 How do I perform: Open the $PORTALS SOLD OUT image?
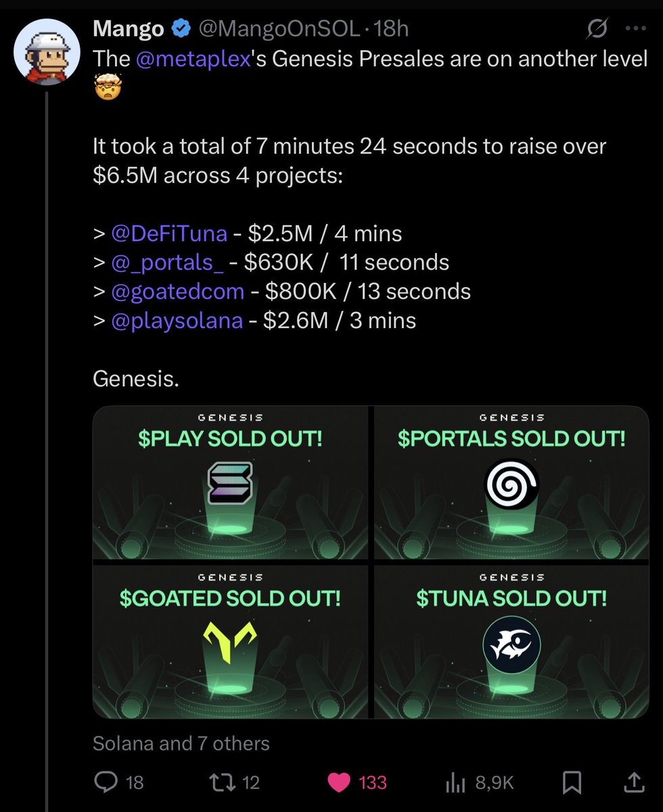(x=511, y=483)
